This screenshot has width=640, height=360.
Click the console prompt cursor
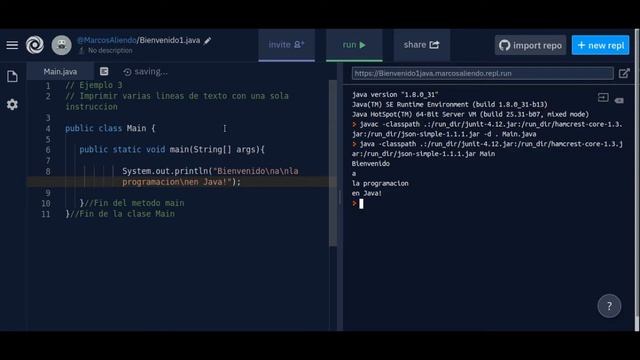point(361,203)
